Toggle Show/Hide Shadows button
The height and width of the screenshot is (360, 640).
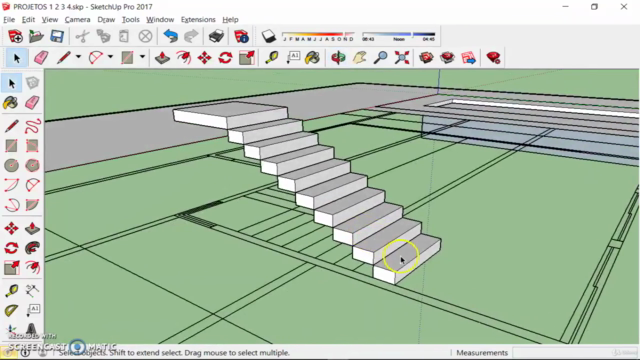(x=269, y=36)
